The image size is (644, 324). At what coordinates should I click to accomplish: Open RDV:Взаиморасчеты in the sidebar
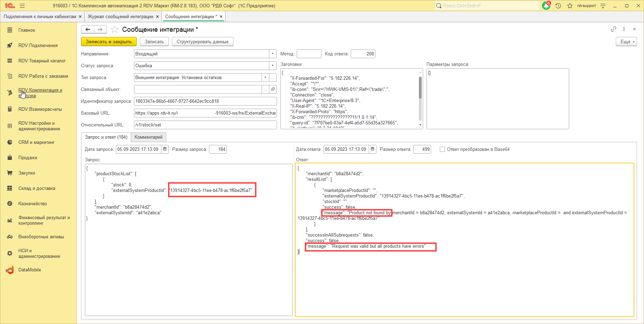tap(40, 109)
